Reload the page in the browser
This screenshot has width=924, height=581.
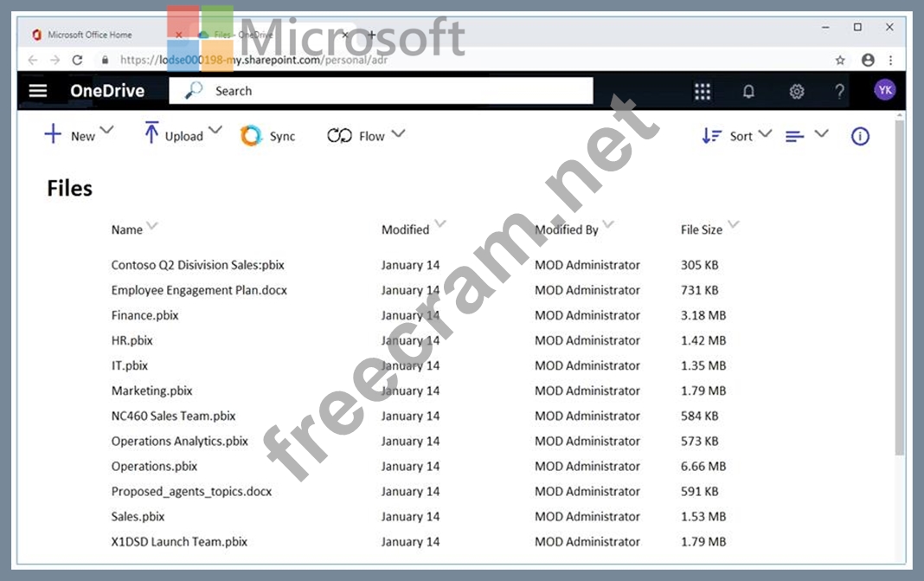(x=77, y=60)
